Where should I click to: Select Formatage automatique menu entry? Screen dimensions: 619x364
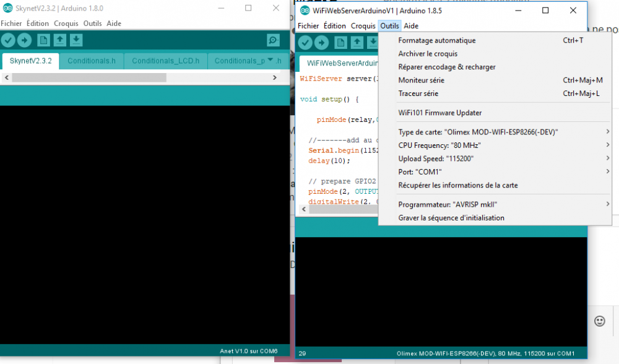[495, 40]
